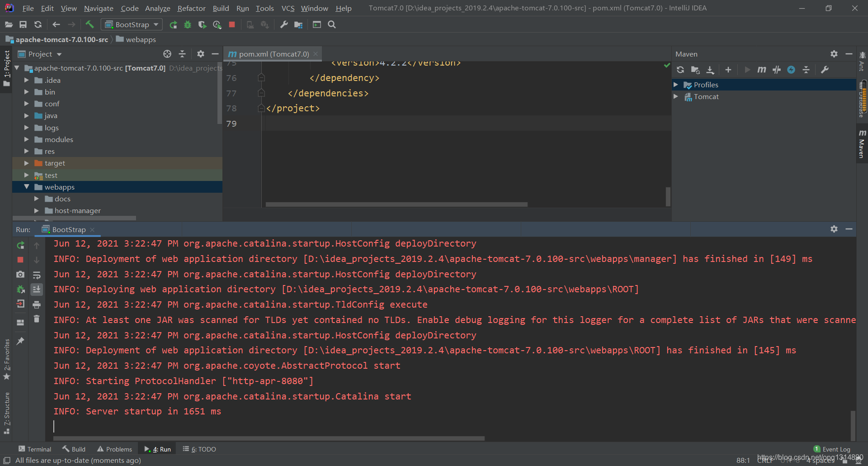Synchronize files toolbar icon
Screen dimensions: 868x466
(x=38, y=24)
